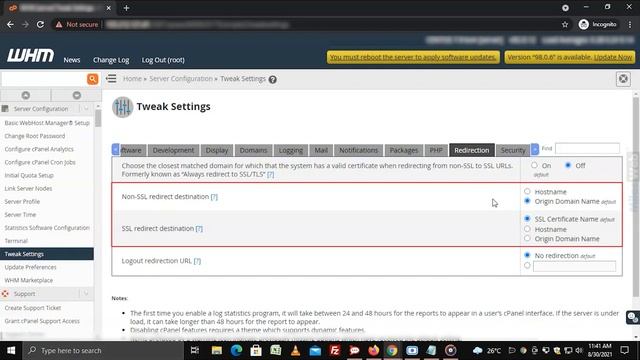Open new browser tab with plus icon
The image size is (640, 360).
pos(126,8)
